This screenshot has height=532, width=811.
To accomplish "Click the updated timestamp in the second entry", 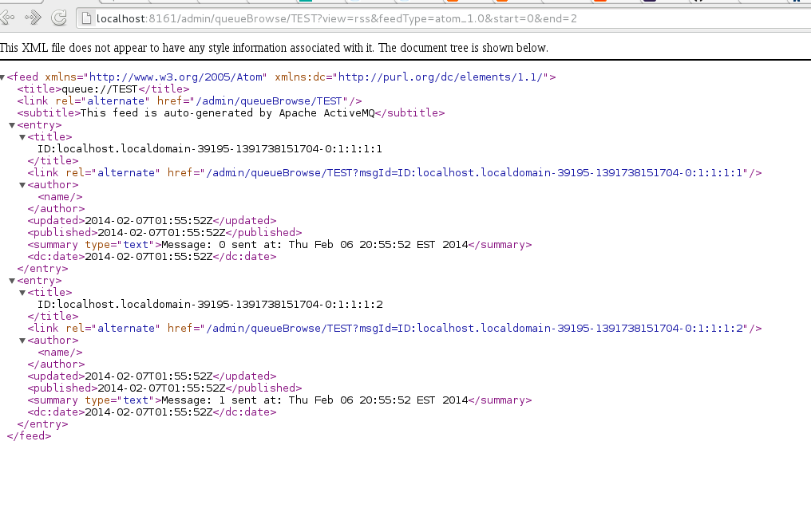I will pyautogui.click(x=148, y=376).
